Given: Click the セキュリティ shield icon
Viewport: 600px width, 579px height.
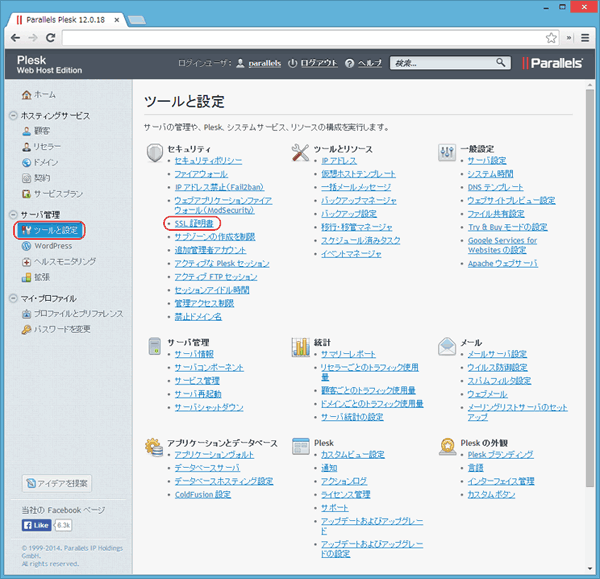Looking at the screenshot, I should [155, 153].
